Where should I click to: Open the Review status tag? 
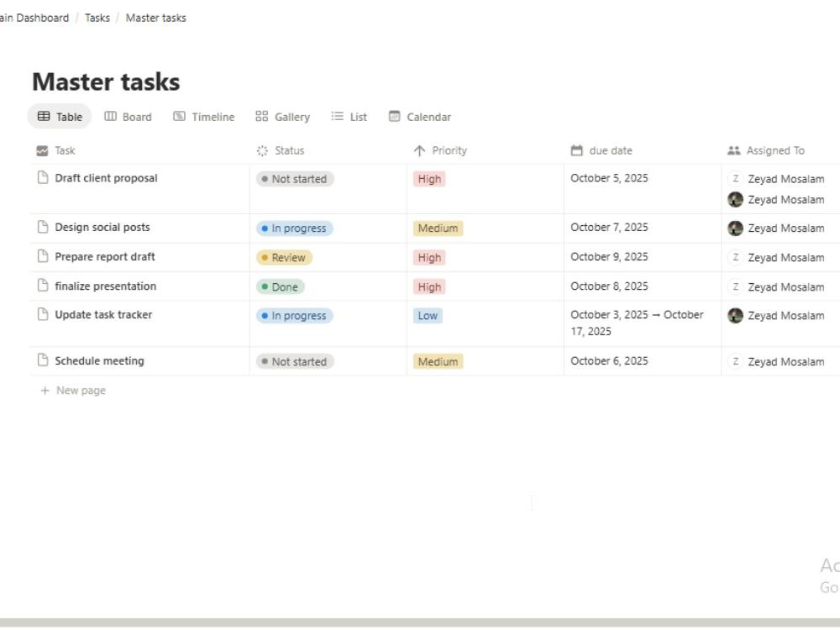285,258
